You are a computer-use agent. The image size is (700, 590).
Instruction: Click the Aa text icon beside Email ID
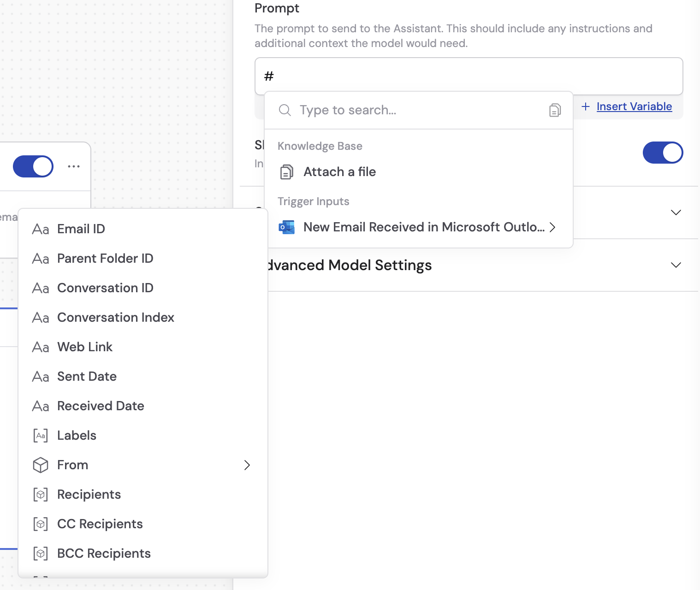coord(40,229)
